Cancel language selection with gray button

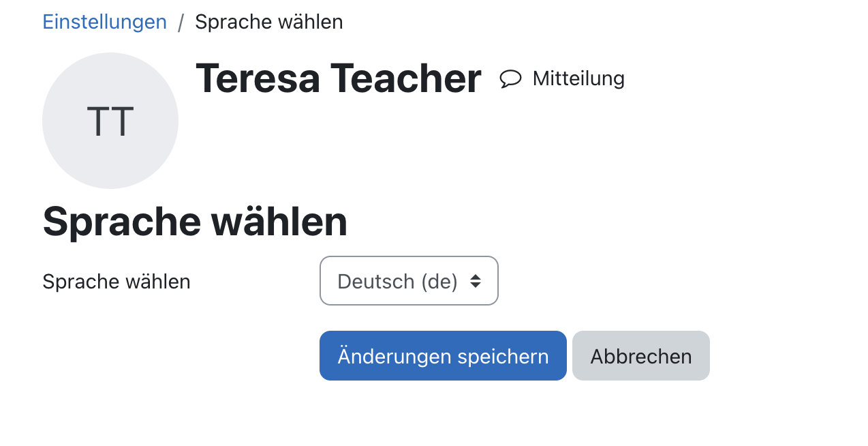[641, 356]
